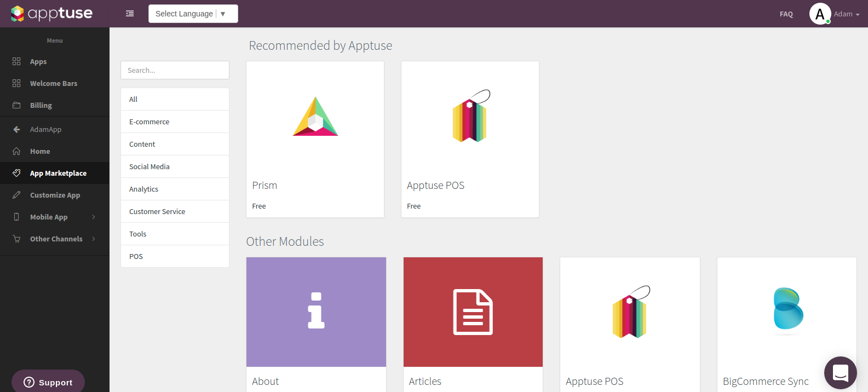This screenshot has height=392, width=868.
Task: Filter modules by POS category
Action: [x=175, y=256]
